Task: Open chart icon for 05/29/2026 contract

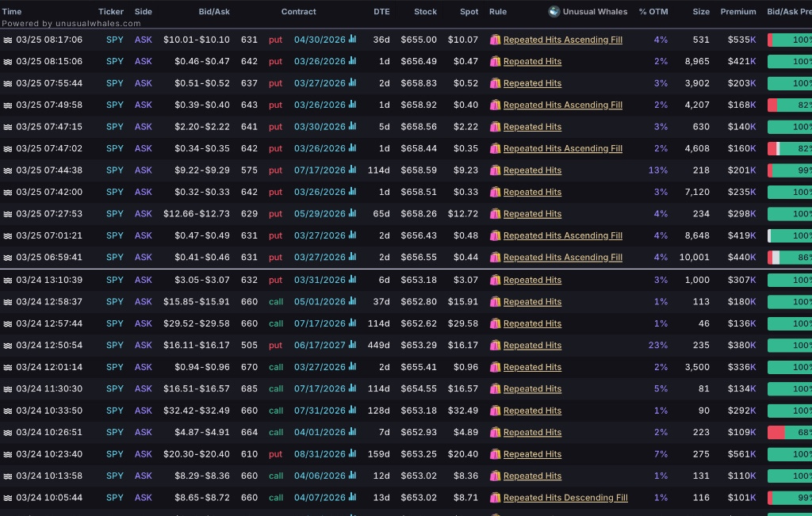Action: (353, 212)
